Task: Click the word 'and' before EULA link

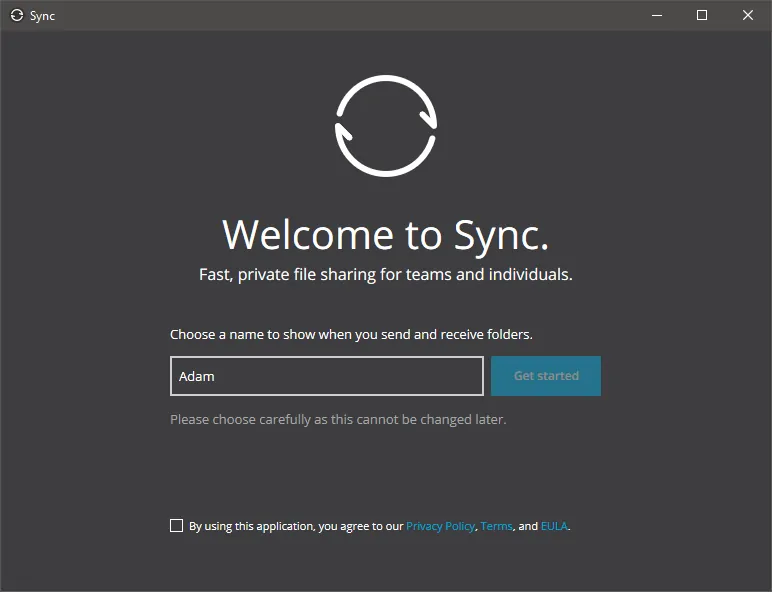Action: tap(528, 526)
